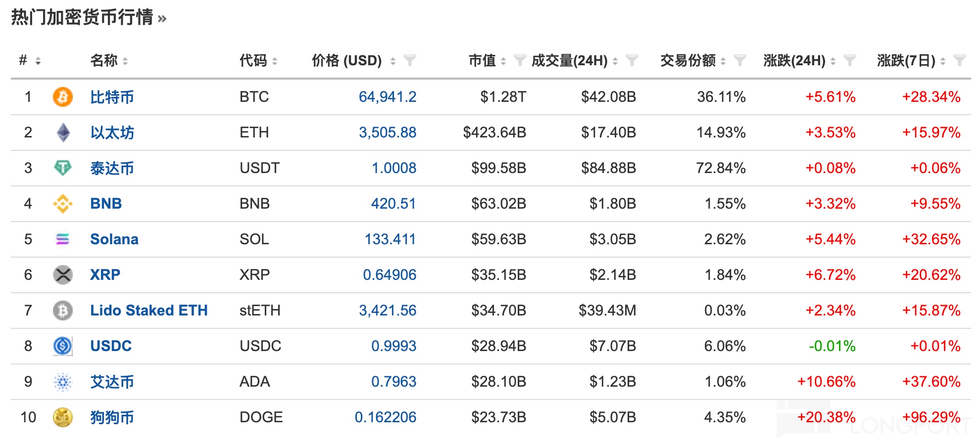980x446 pixels.
Task: Sort by 交易份额 column arrows
Action: point(723,61)
